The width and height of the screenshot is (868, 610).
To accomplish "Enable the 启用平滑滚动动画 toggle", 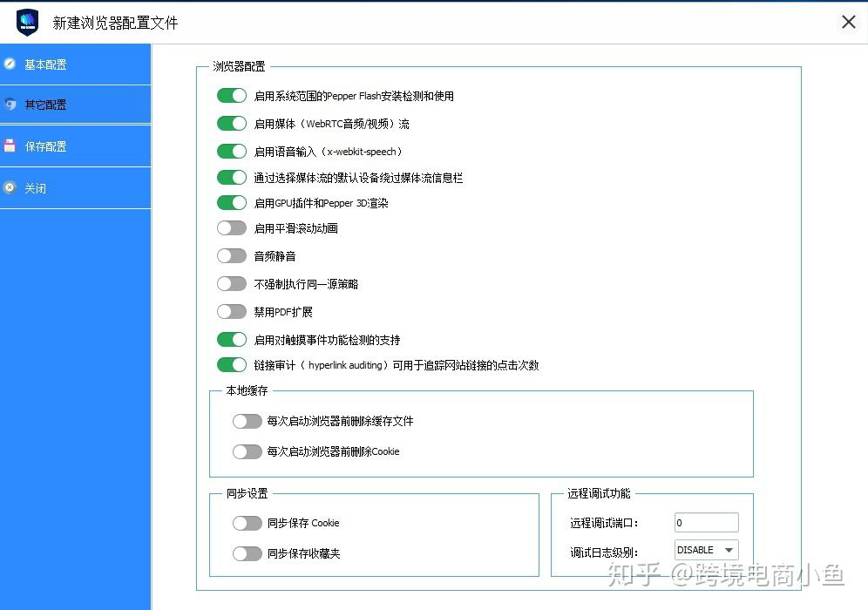I will pos(231,228).
